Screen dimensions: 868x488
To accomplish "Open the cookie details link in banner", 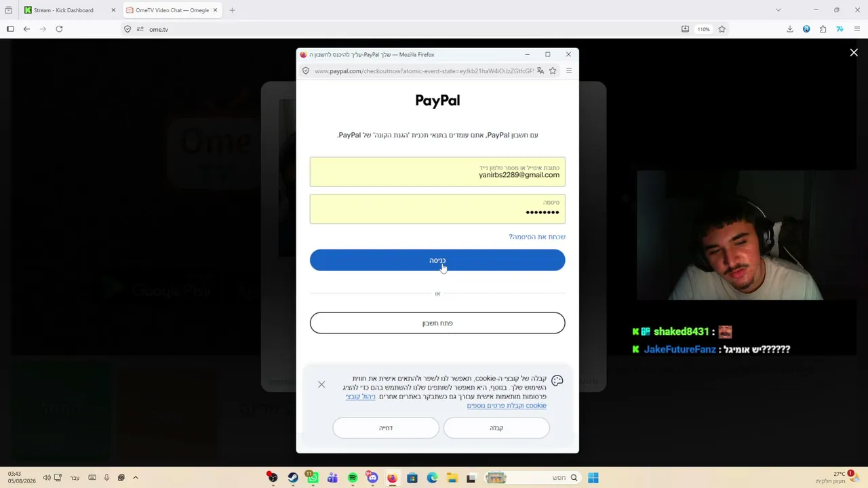I will pyautogui.click(x=507, y=405).
